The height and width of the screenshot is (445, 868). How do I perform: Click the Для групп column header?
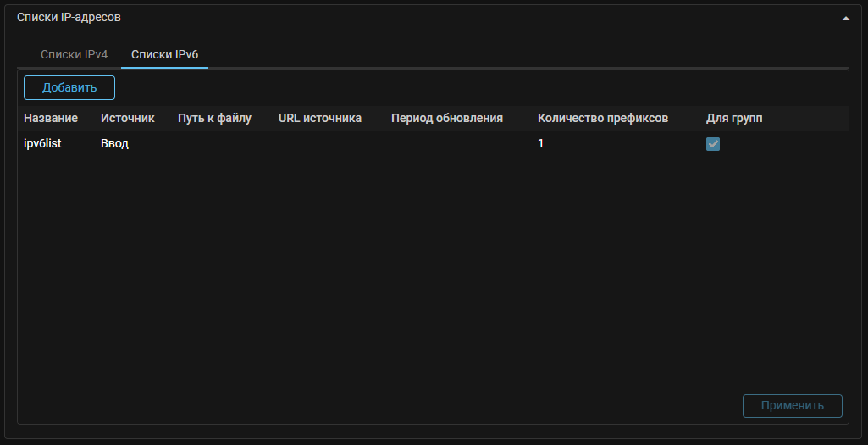(734, 118)
